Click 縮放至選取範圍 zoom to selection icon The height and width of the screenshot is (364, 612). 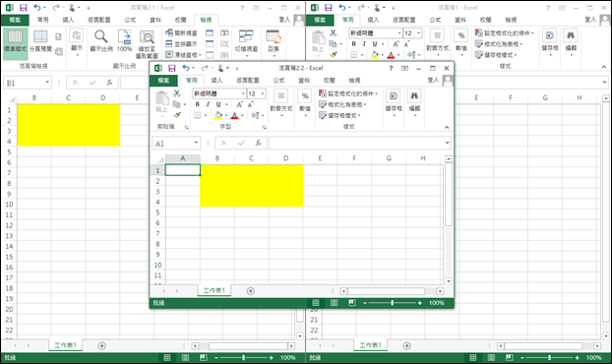(147, 44)
